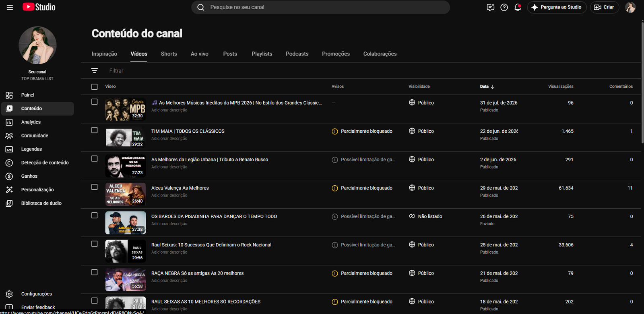The image size is (644, 314).
Task: Switch to the Shorts tab
Action: coord(169,54)
